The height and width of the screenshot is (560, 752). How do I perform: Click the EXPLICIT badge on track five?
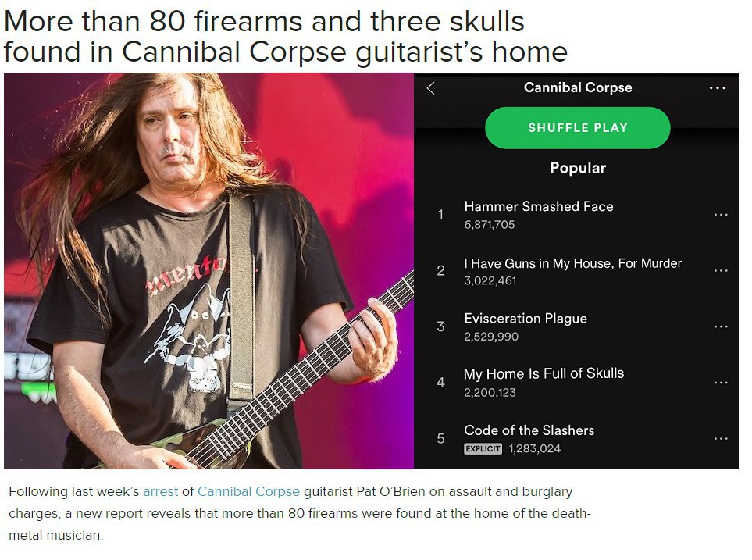click(483, 448)
